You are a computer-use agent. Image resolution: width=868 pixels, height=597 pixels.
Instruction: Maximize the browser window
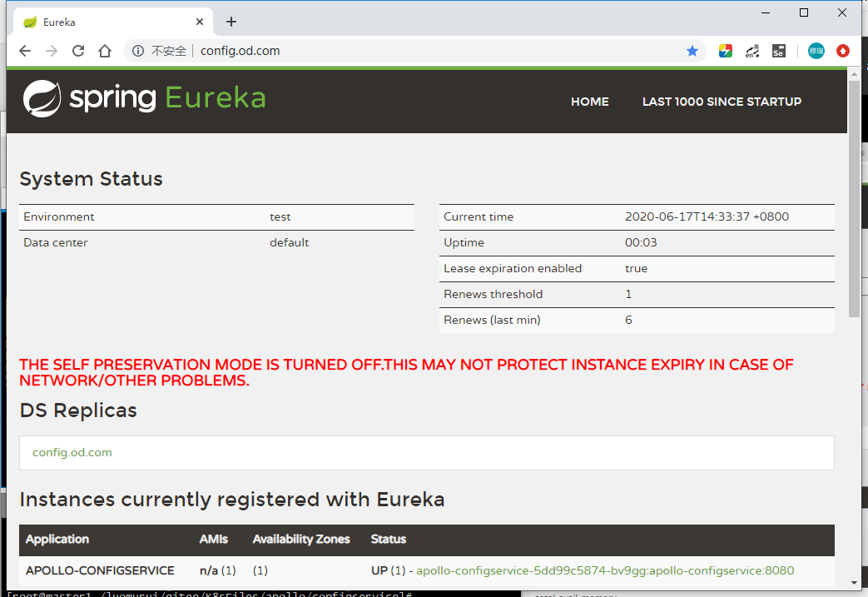(x=804, y=12)
